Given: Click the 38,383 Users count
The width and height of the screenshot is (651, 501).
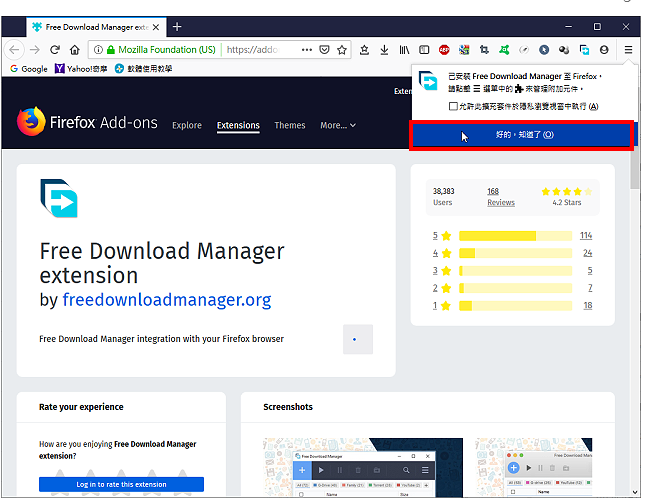Looking at the screenshot, I should click(x=443, y=197).
